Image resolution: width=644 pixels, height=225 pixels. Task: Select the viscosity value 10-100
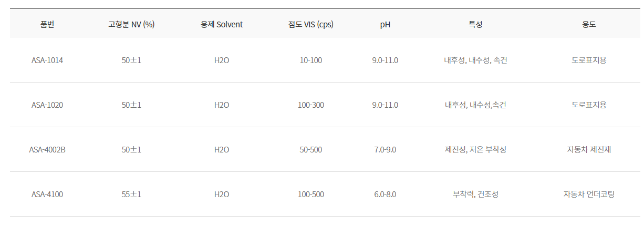(x=311, y=60)
